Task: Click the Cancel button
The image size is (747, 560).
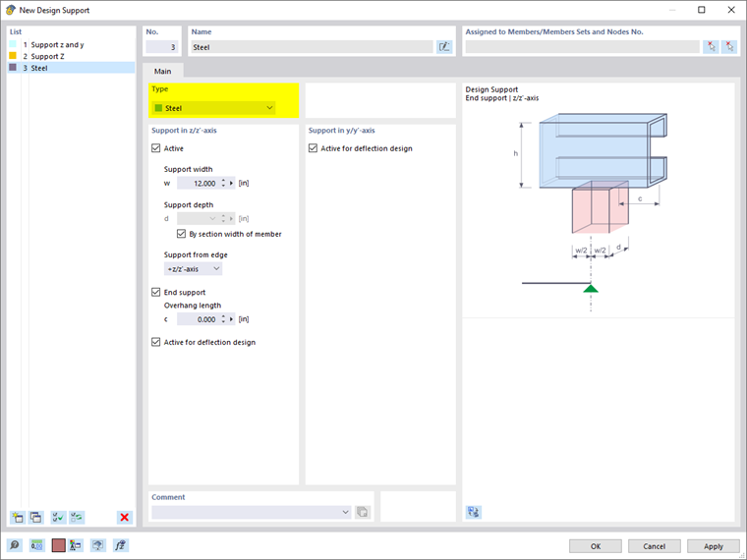Action: pos(654,546)
